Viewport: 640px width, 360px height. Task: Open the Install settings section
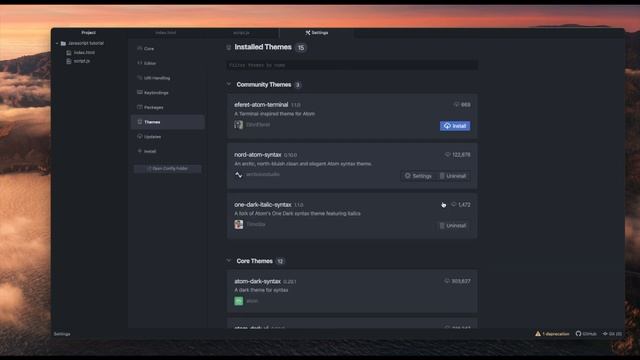pyautogui.click(x=167, y=151)
